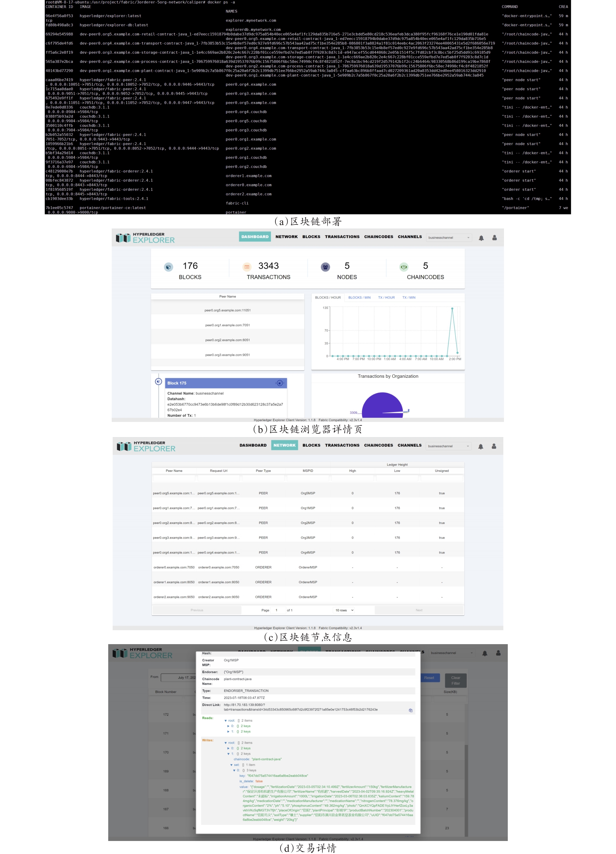Switch the chart to TX / MIN
Image resolution: width=616 pixels, height=854 pixels.
[409, 297]
